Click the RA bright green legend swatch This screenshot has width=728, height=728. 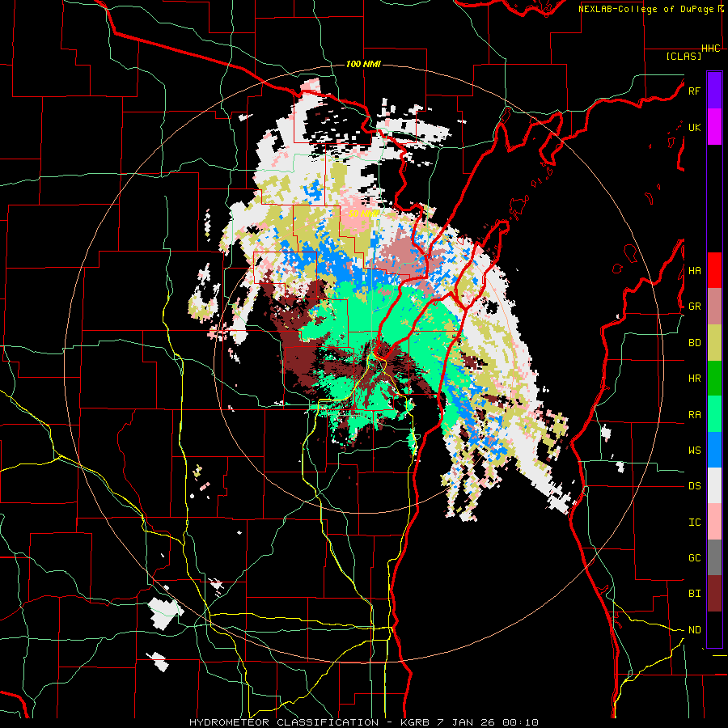click(714, 414)
